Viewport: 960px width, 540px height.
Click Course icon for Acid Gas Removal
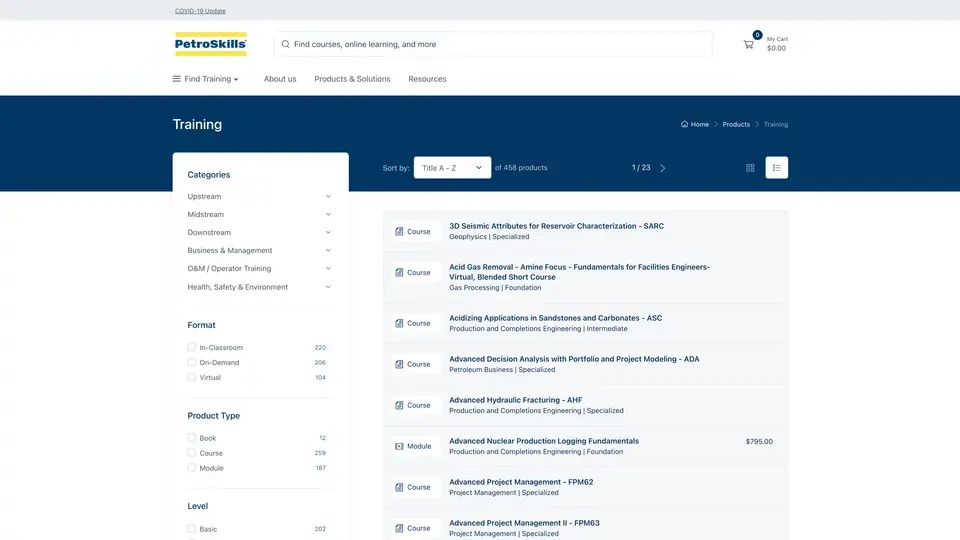point(399,272)
